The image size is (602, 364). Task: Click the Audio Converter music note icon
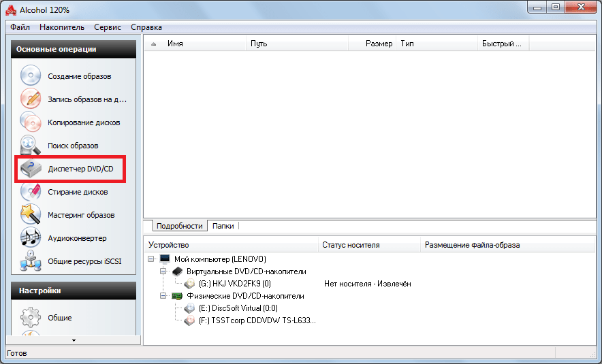tap(31, 238)
